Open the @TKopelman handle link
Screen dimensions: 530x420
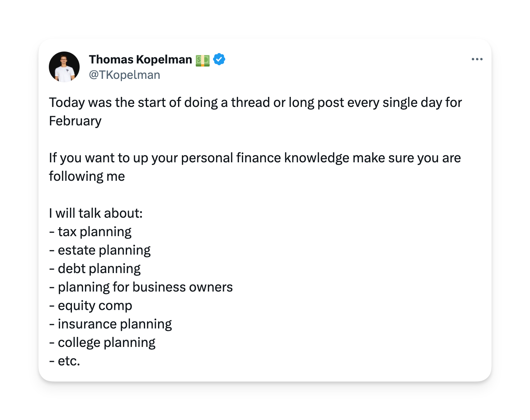tap(125, 75)
